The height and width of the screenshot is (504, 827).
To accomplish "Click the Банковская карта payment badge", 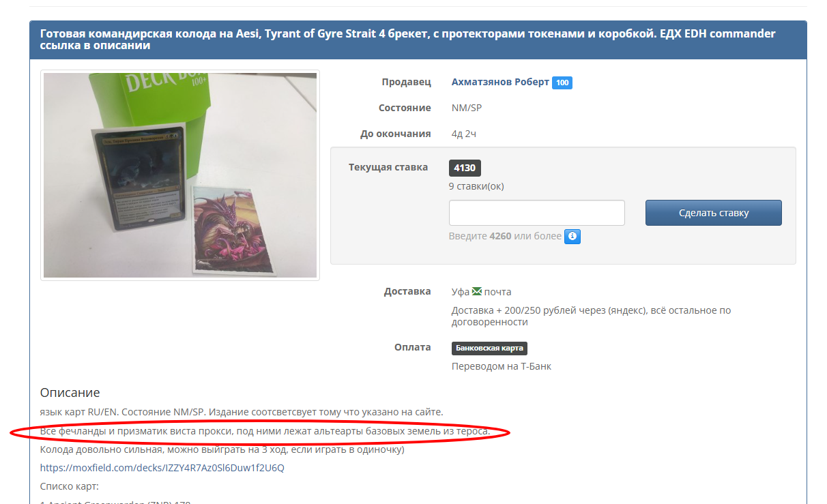I will click(x=489, y=348).
